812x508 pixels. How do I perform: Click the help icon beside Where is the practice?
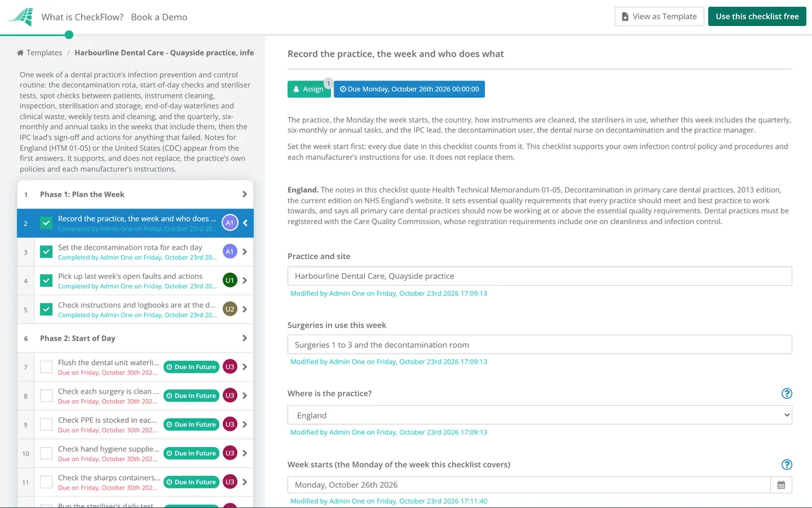[x=787, y=394]
